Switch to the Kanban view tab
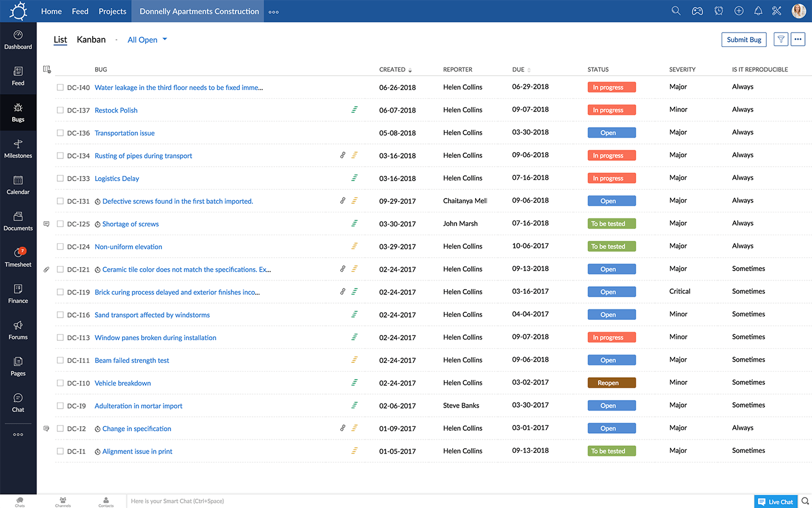 91,39
